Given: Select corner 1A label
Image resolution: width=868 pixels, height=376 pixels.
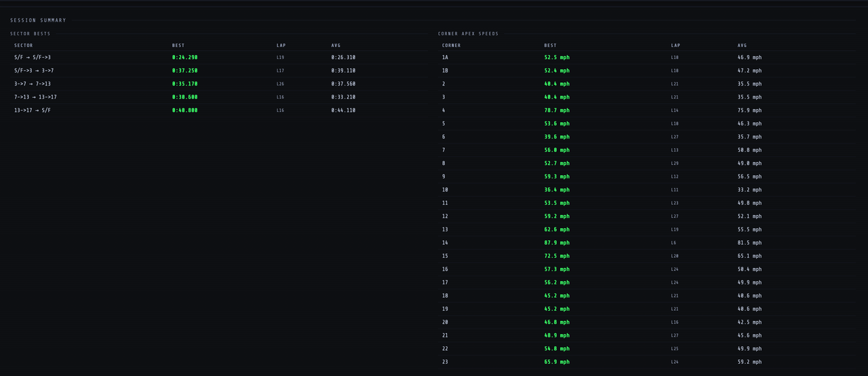Looking at the screenshot, I should point(445,58).
